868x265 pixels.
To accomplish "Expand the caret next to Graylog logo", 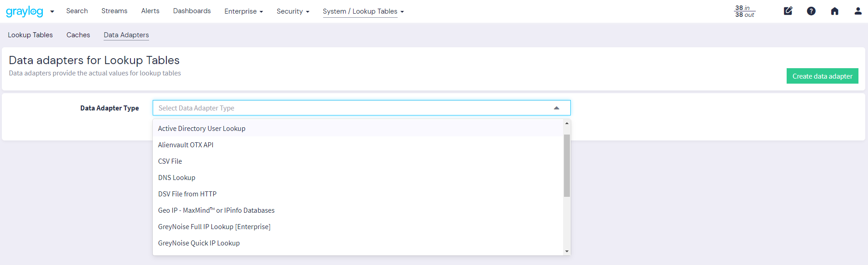I will [52, 11].
